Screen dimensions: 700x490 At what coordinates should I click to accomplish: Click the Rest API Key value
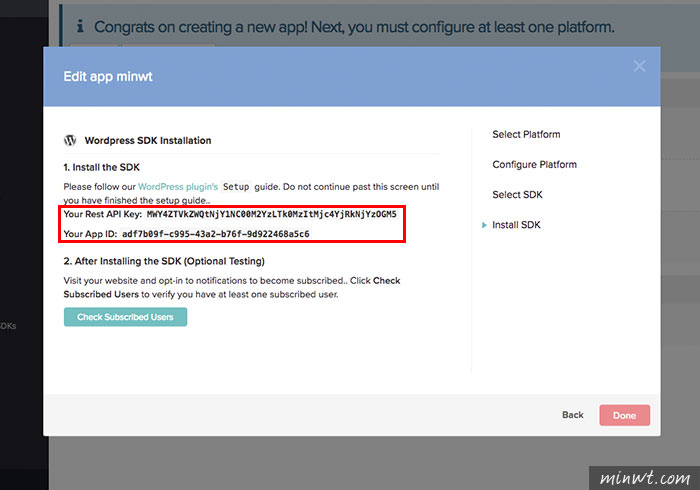tap(271, 214)
